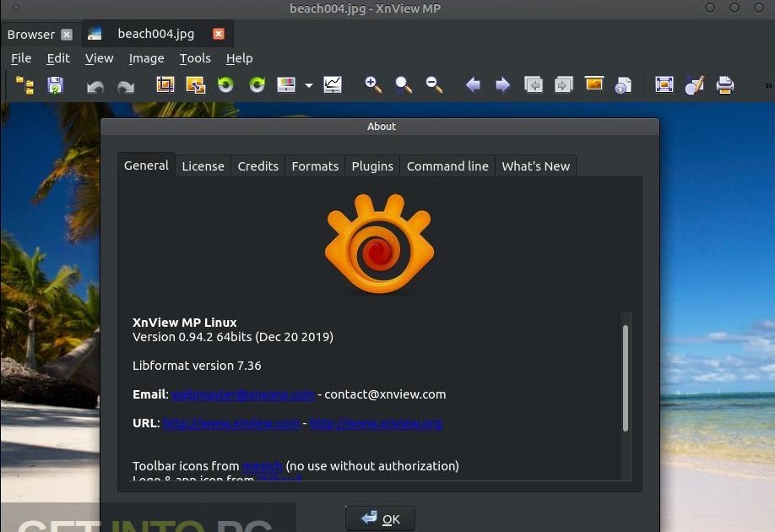The height and width of the screenshot is (532, 775).
Task: Open the File menu
Action: pyautogui.click(x=21, y=58)
